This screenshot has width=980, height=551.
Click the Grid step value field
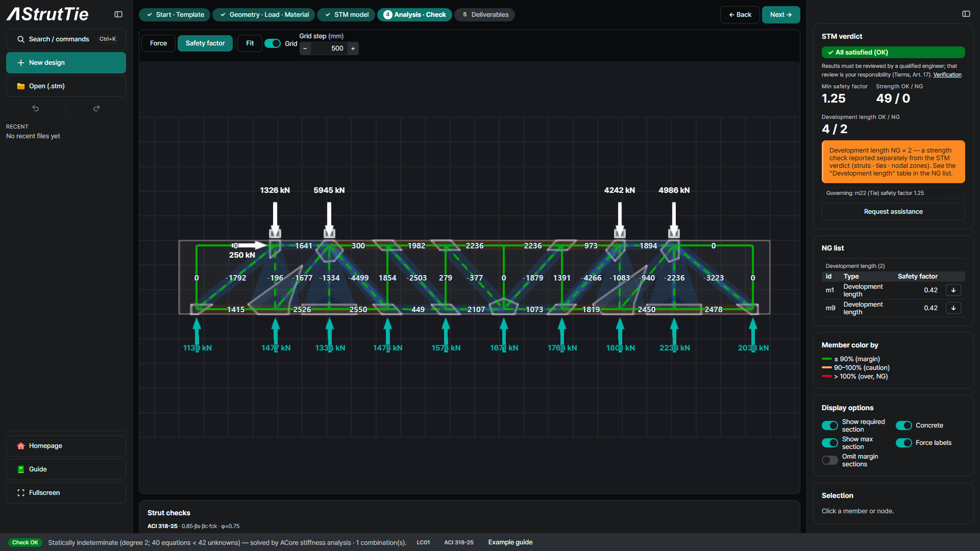click(x=329, y=48)
